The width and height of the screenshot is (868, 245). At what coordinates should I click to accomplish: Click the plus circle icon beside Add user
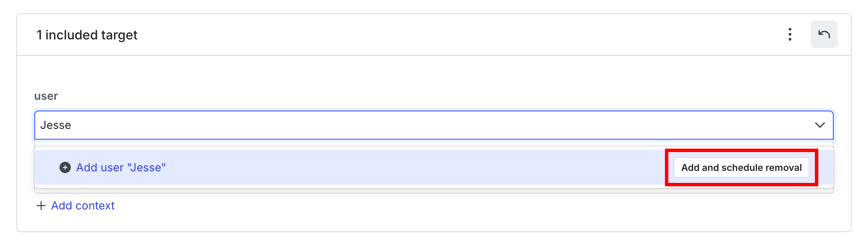click(65, 167)
